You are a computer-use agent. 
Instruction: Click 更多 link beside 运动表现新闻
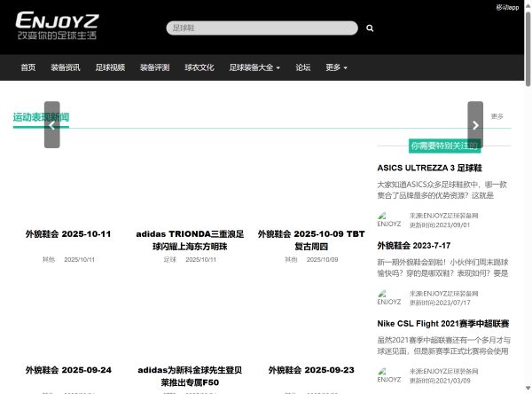[x=497, y=116]
